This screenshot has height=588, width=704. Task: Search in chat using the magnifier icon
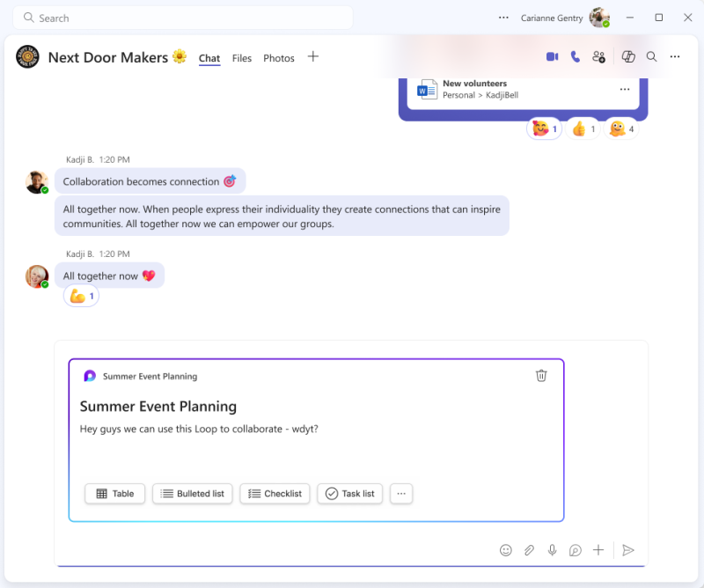click(x=652, y=56)
